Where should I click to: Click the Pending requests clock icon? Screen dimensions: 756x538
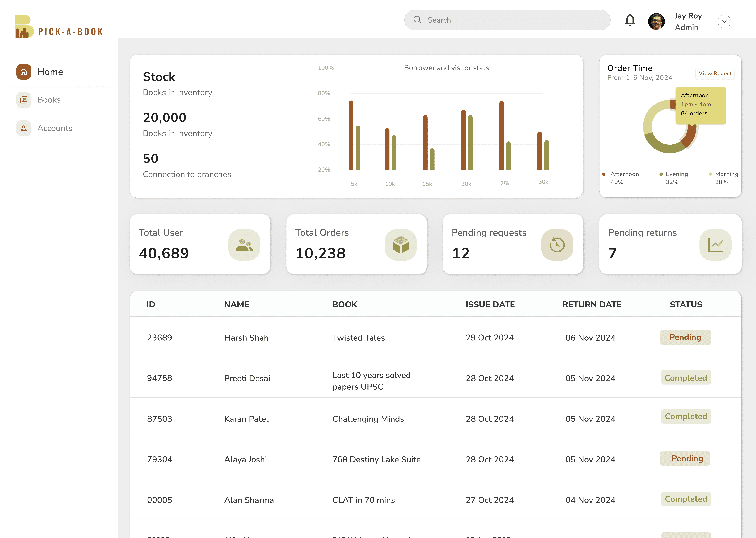pos(557,245)
